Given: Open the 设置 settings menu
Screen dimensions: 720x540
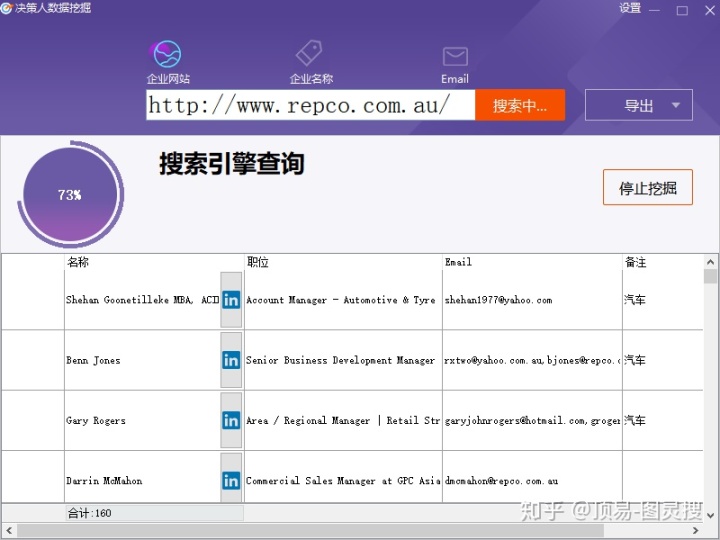Looking at the screenshot, I should 630,8.
